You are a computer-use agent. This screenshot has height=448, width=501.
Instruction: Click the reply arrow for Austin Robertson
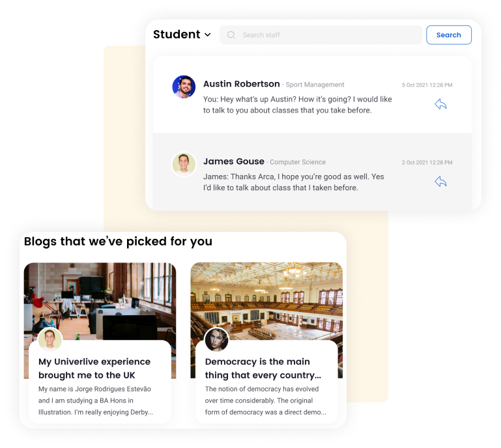click(440, 104)
